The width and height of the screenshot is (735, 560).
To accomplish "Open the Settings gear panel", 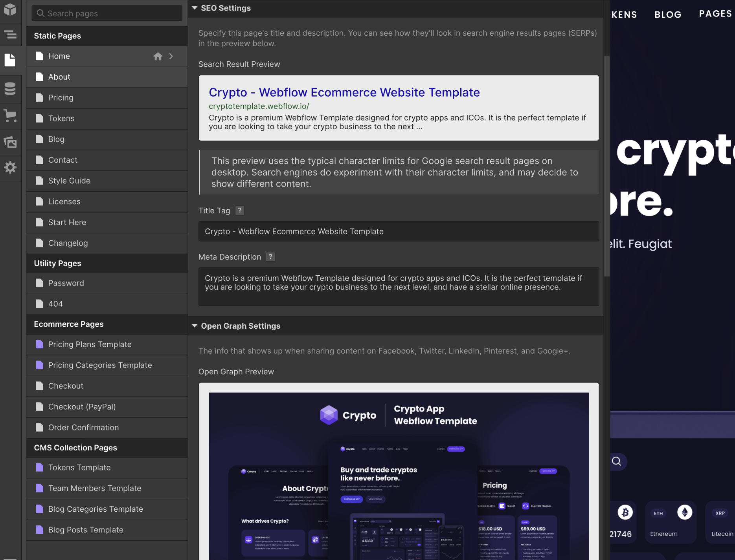I will pyautogui.click(x=10, y=168).
